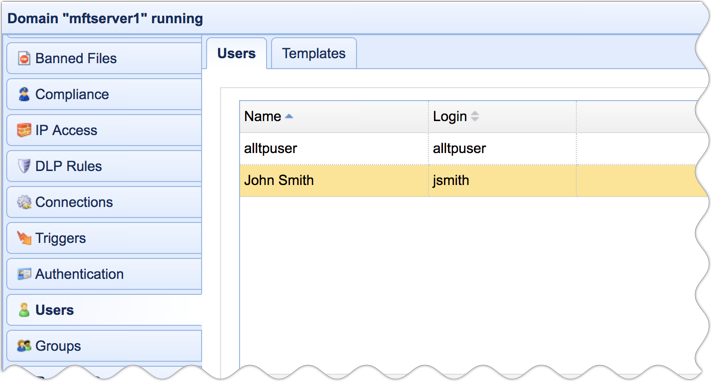Viewport: 711px width, 381px height.
Task: Open the Banned Files section
Action: coord(104,59)
